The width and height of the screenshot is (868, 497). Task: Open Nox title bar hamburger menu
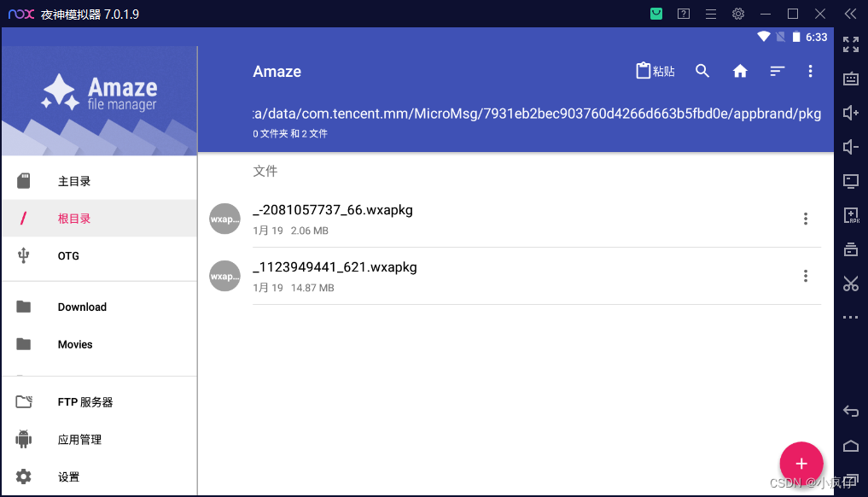[711, 14]
